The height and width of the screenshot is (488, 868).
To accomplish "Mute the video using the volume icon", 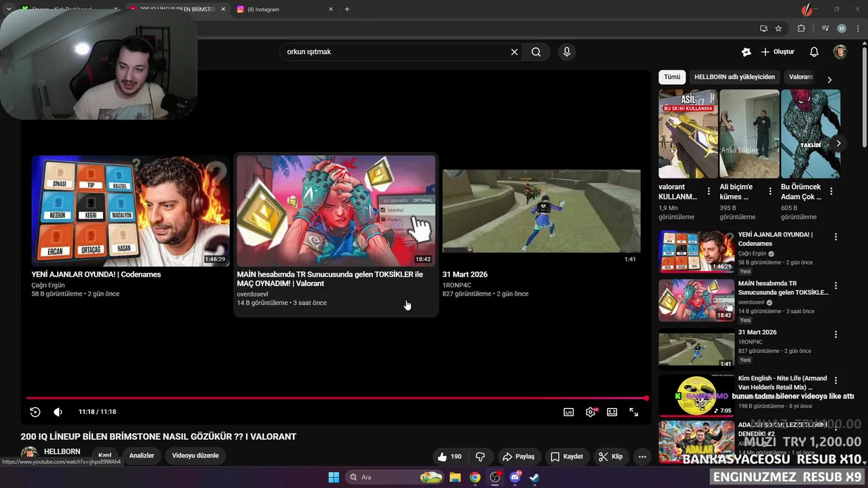I will point(58,412).
